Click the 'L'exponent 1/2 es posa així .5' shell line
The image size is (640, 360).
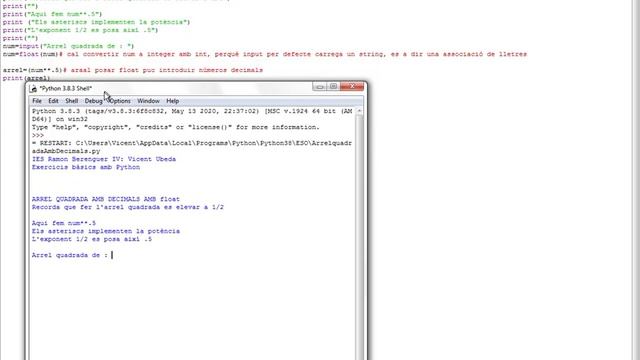click(92, 239)
